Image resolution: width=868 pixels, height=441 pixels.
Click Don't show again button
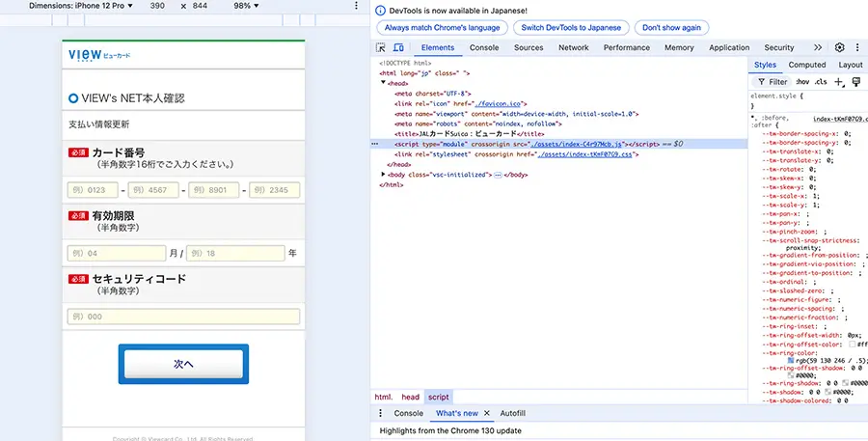tap(671, 28)
